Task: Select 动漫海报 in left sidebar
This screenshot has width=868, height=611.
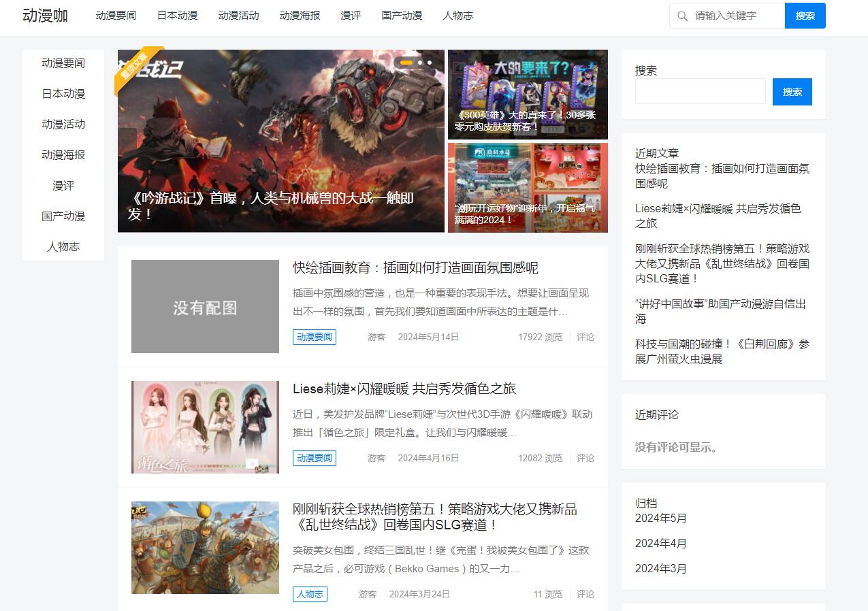Action: coord(63,155)
